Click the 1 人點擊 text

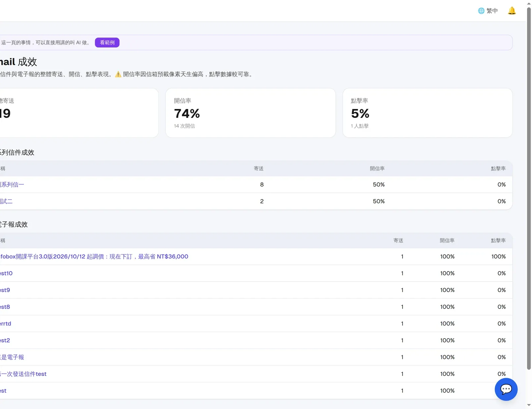360,126
